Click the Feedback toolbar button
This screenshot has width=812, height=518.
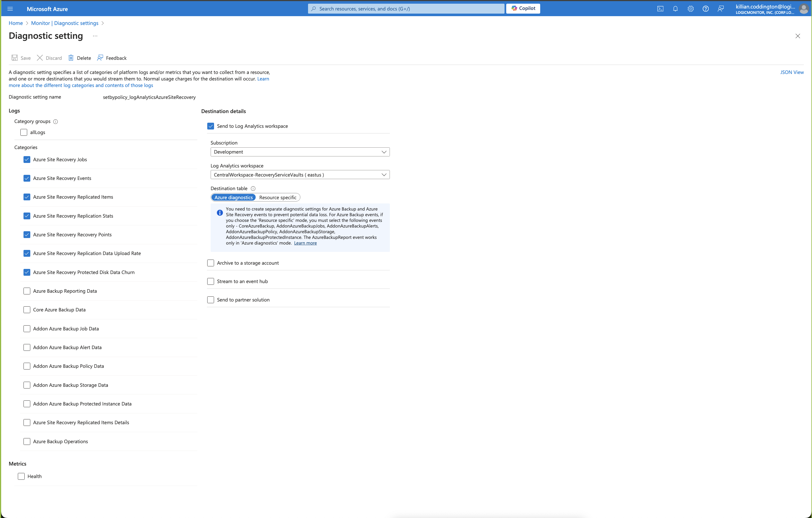[x=112, y=58]
